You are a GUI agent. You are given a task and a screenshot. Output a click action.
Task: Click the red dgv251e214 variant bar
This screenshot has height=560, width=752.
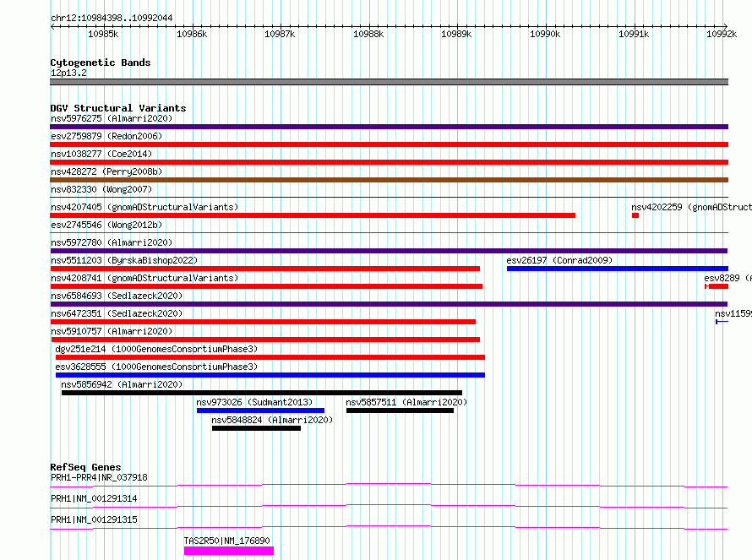270,357
